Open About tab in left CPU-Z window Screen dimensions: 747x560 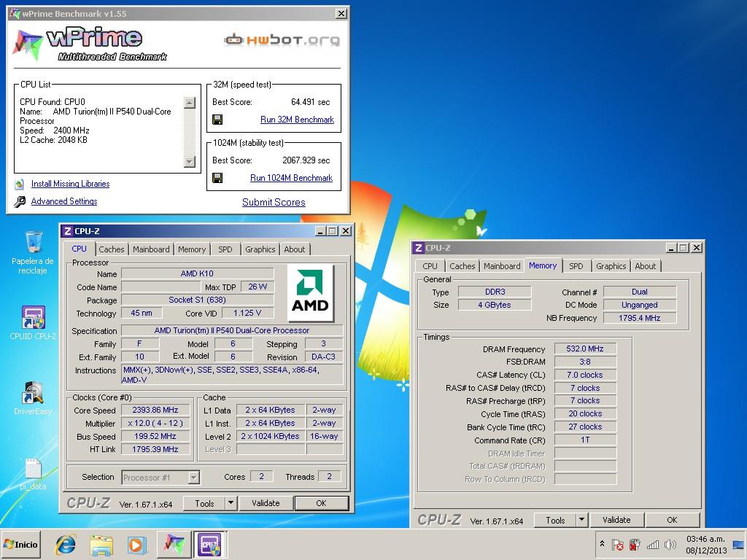(295, 249)
